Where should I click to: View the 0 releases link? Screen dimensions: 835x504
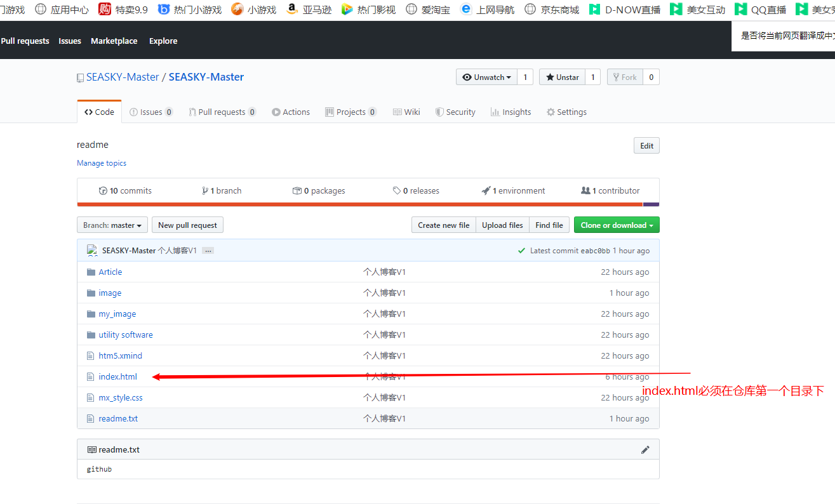point(416,190)
